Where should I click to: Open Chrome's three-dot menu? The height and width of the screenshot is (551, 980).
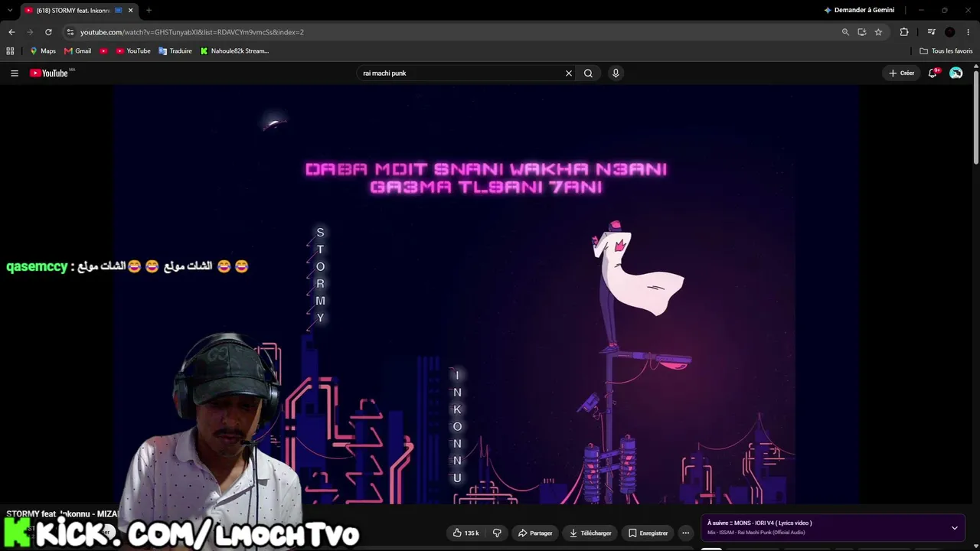(969, 32)
